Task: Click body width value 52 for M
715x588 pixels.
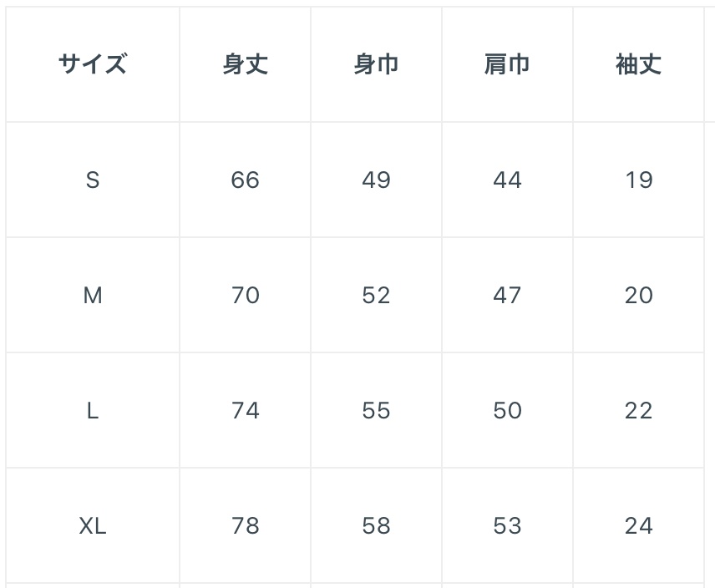Action: pyautogui.click(x=376, y=295)
